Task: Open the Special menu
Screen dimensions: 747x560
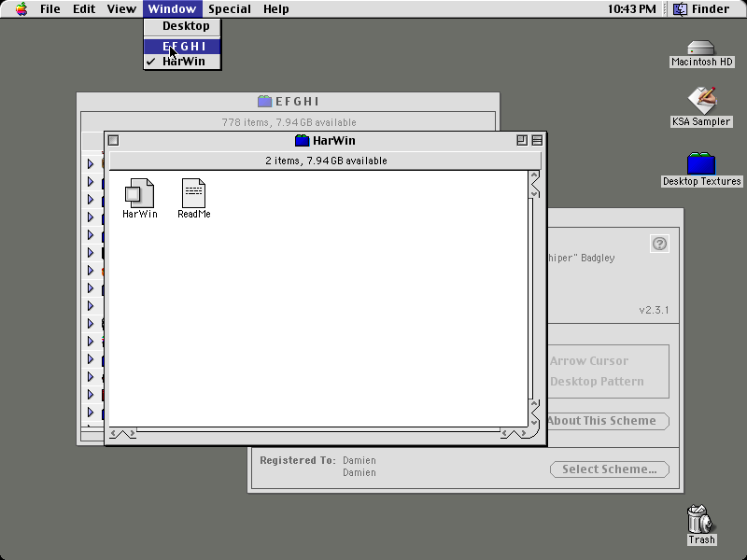Action: coord(230,9)
